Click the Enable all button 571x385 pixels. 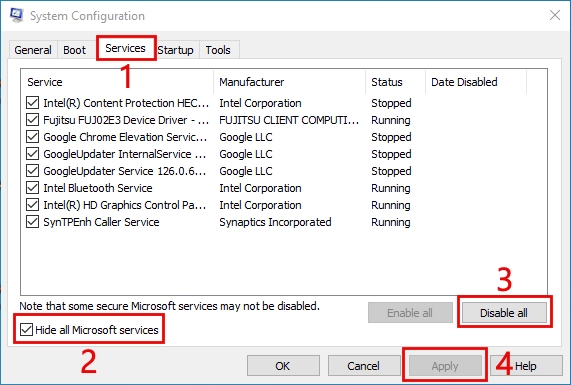410,313
